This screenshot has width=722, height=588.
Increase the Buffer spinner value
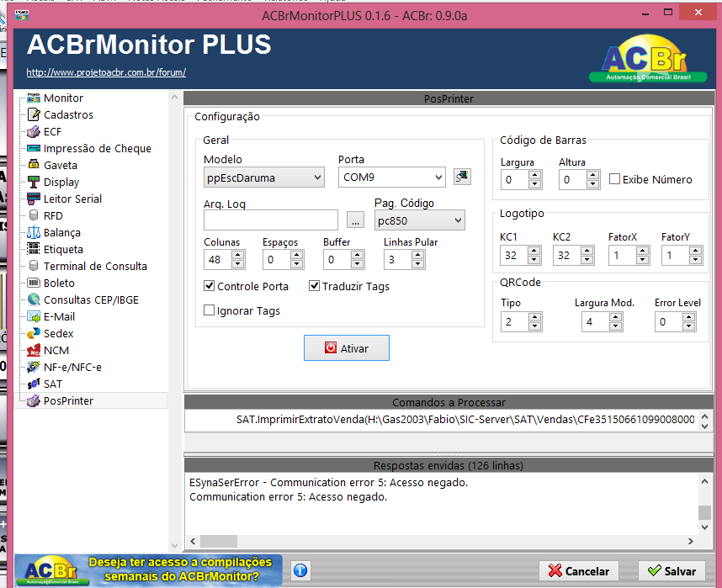[x=358, y=255]
